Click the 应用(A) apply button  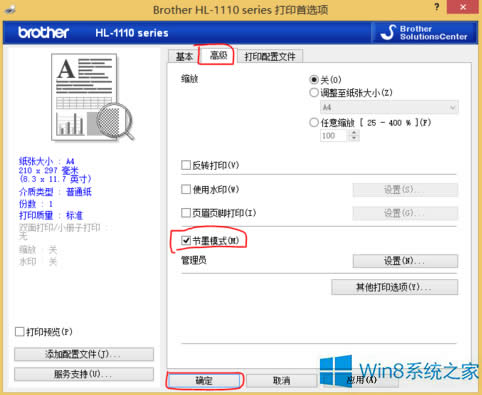361,380
